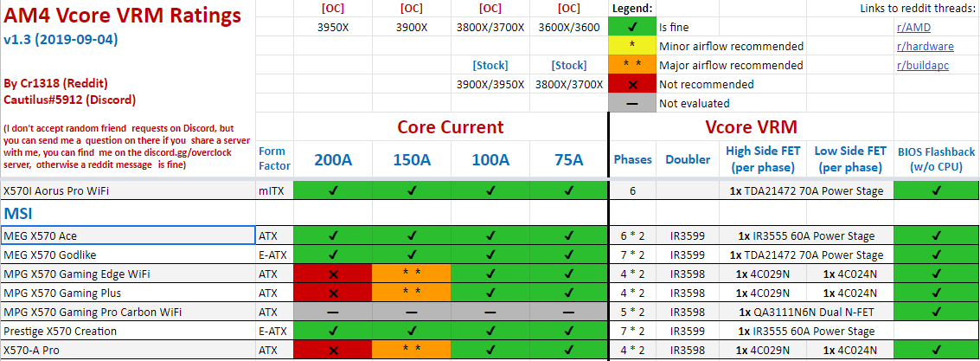
Task: Select IR3599 doubler for MEG X570 Godlike
Action: point(688,255)
